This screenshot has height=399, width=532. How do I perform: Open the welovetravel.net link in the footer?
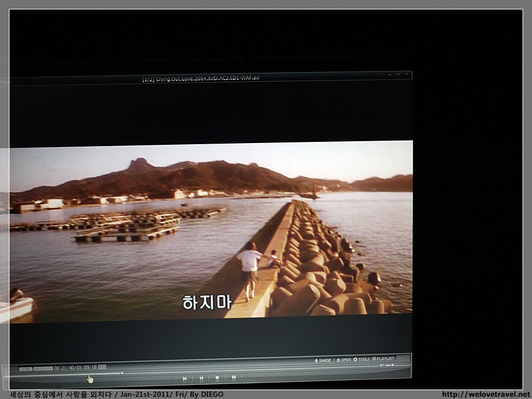[485, 394]
